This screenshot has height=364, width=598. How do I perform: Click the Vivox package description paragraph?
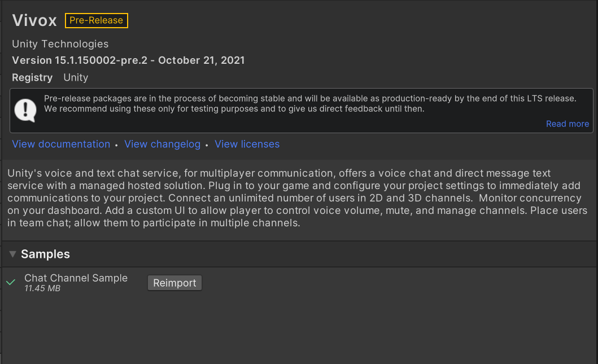click(297, 198)
